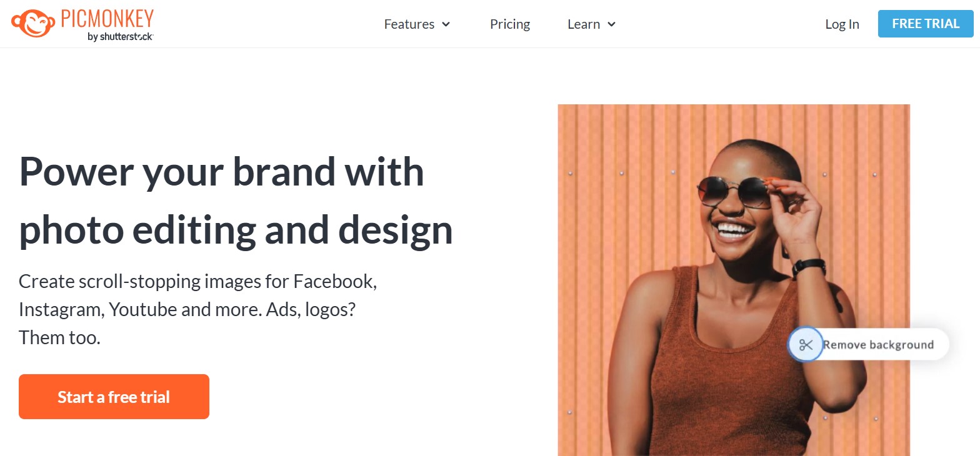
Task: Click the scissors icon on the photo
Action: coord(805,344)
